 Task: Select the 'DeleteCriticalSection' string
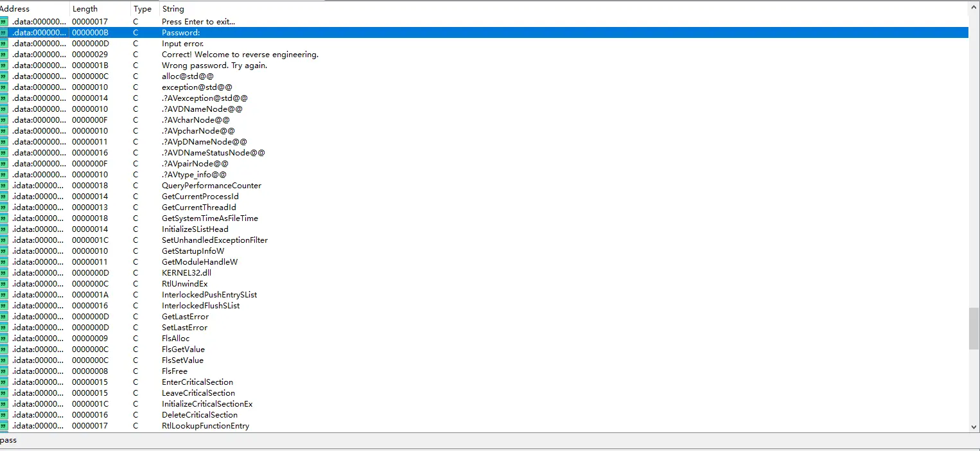pyautogui.click(x=200, y=415)
